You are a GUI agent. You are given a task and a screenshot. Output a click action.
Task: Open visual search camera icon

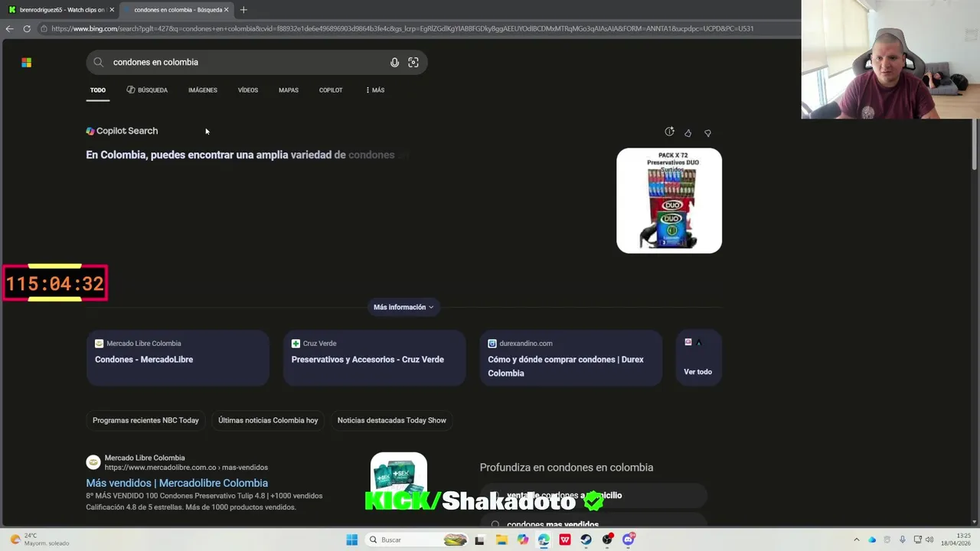[x=413, y=62]
